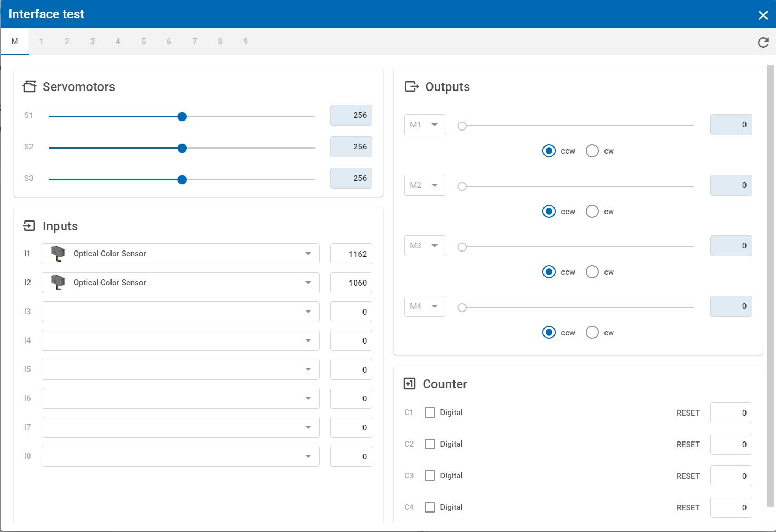
Task: Click the M1 output slider handle
Action: 462,126
